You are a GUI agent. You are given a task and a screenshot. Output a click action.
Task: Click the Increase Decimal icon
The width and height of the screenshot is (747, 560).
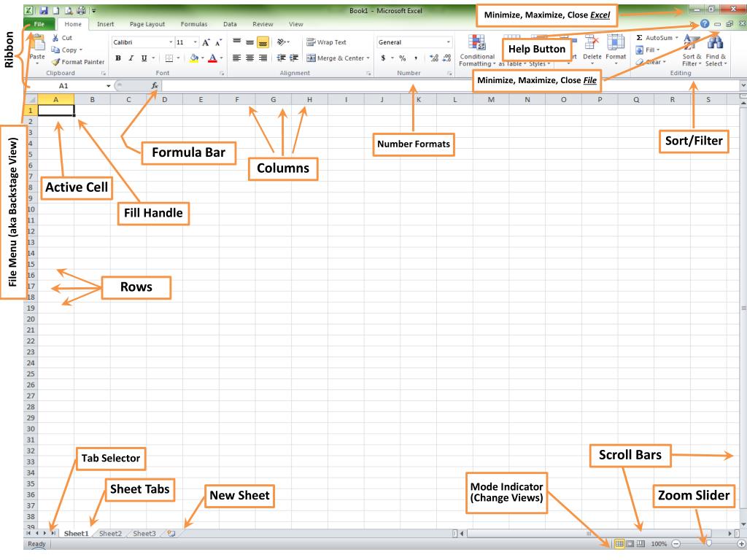point(433,58)
